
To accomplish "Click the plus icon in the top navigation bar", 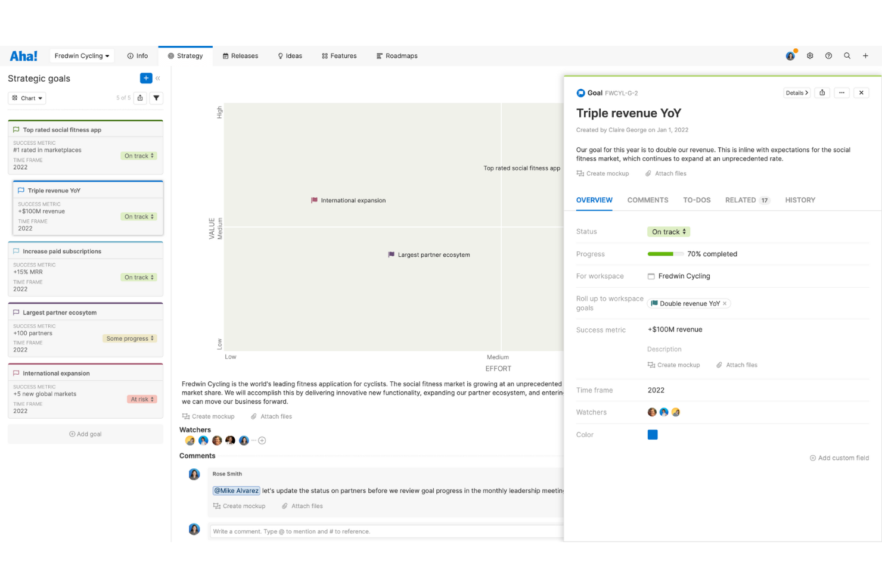I will pos(865,56).
